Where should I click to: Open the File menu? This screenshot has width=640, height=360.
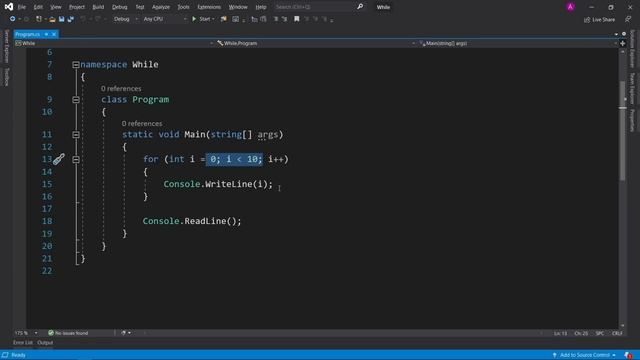point(22,7)
